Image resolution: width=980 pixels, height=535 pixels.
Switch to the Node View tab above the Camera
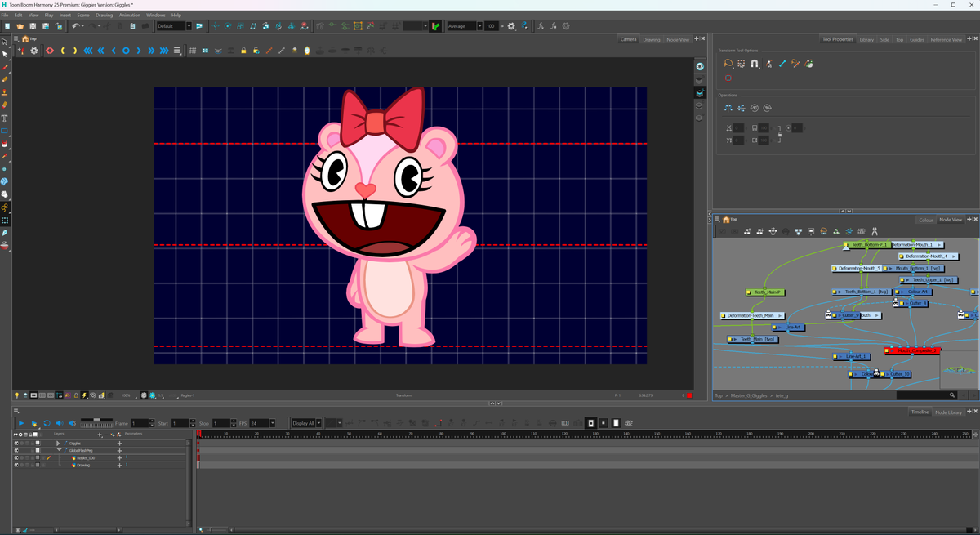pos(679,38)
